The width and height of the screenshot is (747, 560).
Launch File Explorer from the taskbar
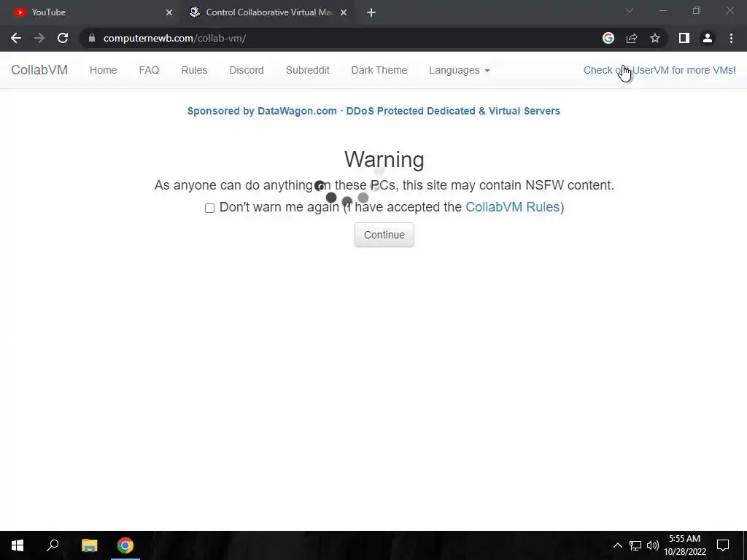(x=90, y=545)
